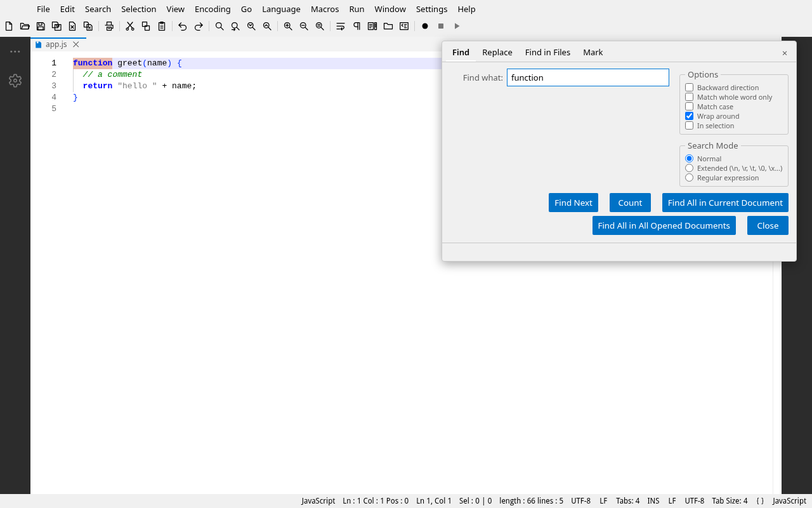
Task: Click the Close document icon in toolbar
Action: 72,26
